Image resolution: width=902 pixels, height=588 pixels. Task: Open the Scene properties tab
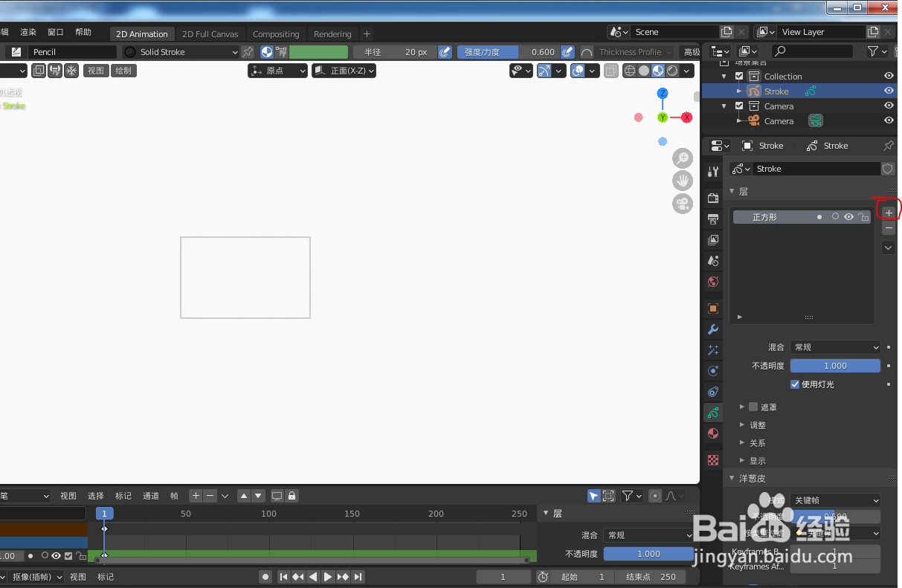coord(713,261)
